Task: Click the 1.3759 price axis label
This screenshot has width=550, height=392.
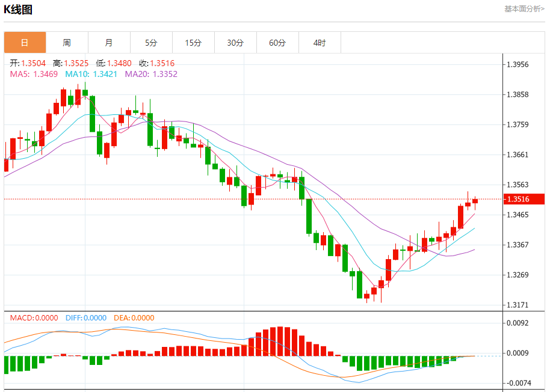Action: [518, 124]
